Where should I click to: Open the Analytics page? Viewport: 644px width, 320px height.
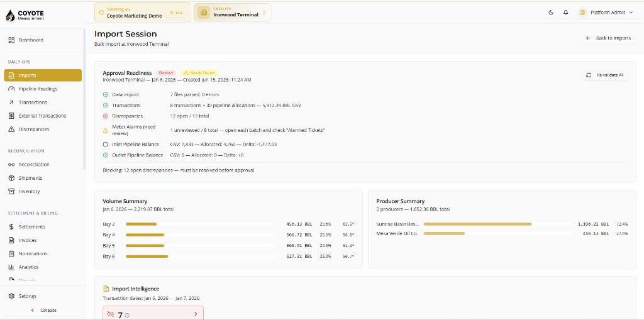(43, 267)
